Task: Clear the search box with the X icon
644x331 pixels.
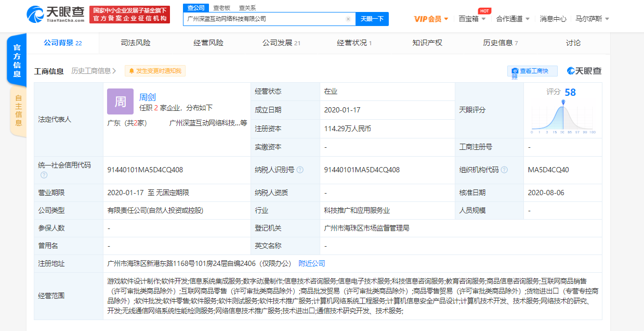Action: [x=348, y=18]
